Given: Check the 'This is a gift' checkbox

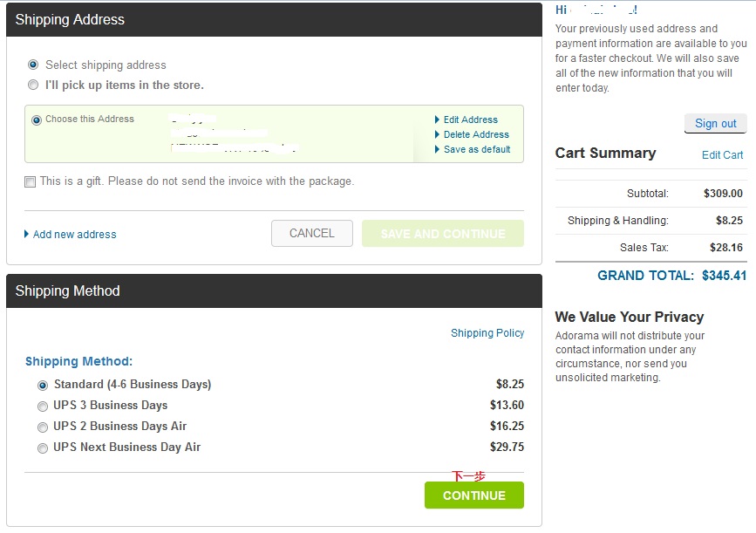Looking at the screenshot, I should (31, 182).
